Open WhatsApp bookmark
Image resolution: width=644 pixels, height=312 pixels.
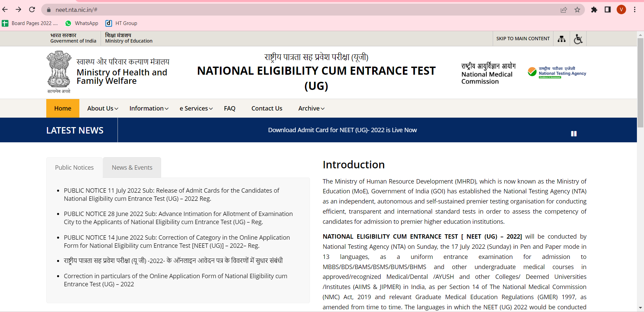82,23
